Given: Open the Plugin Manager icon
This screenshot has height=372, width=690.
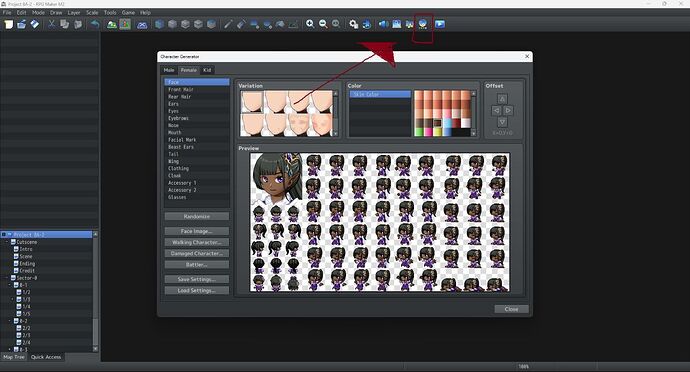Looking at the screenshot, I should [366, 24].
